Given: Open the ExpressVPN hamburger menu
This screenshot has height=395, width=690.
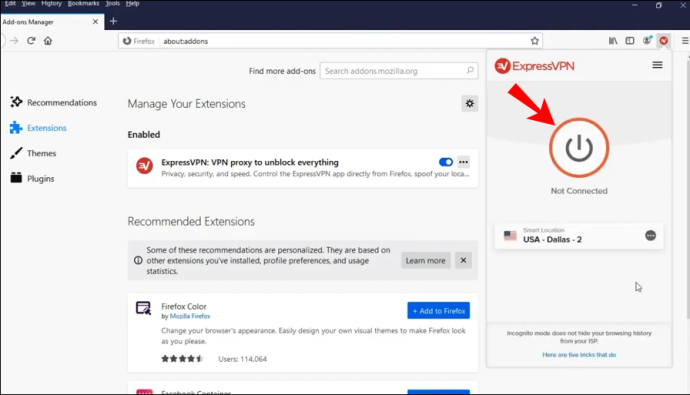Looking at the screenshot, I should (657, 65).
